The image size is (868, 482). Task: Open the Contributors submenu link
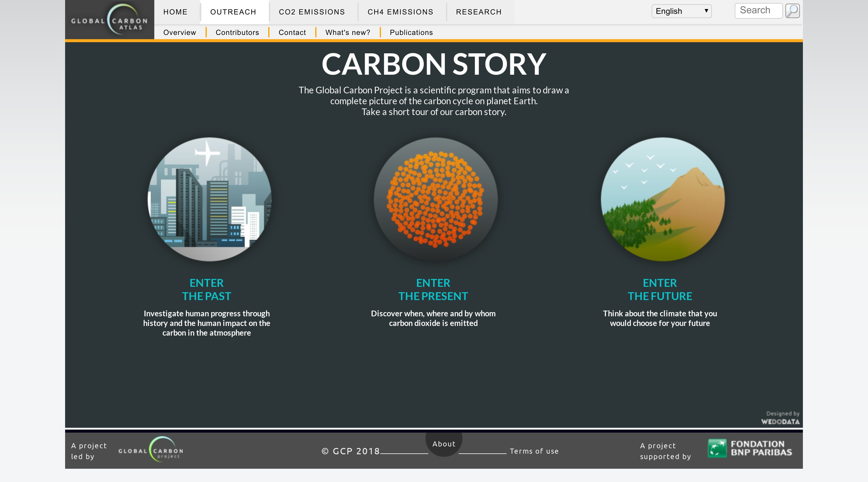[237, 33]
